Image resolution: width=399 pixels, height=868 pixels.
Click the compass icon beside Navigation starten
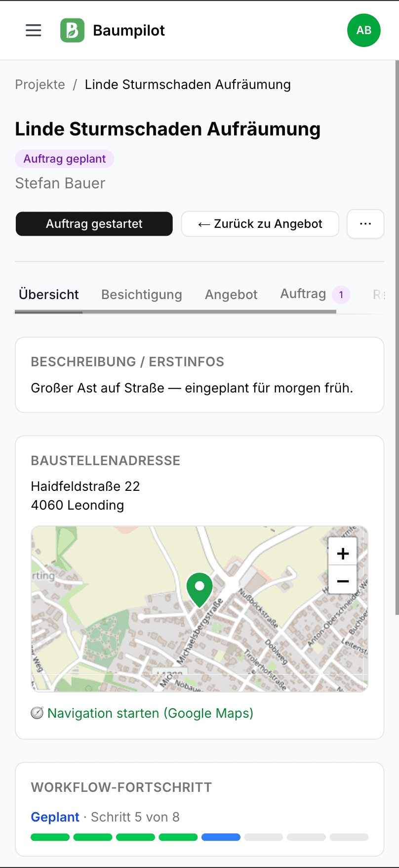(37, 713)
